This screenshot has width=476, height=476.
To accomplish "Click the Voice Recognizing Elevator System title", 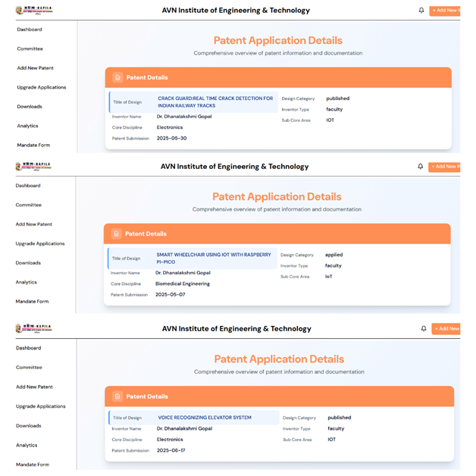I will coord(204,418).
